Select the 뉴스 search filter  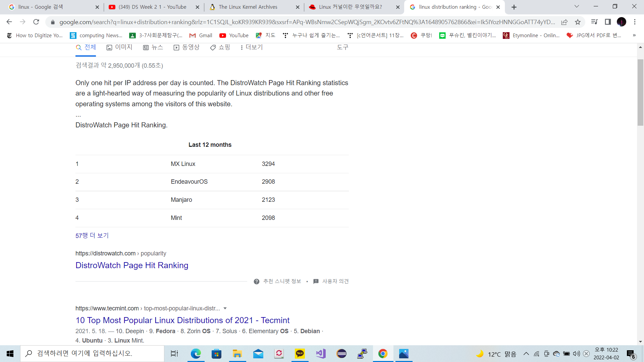click(153, 48)
